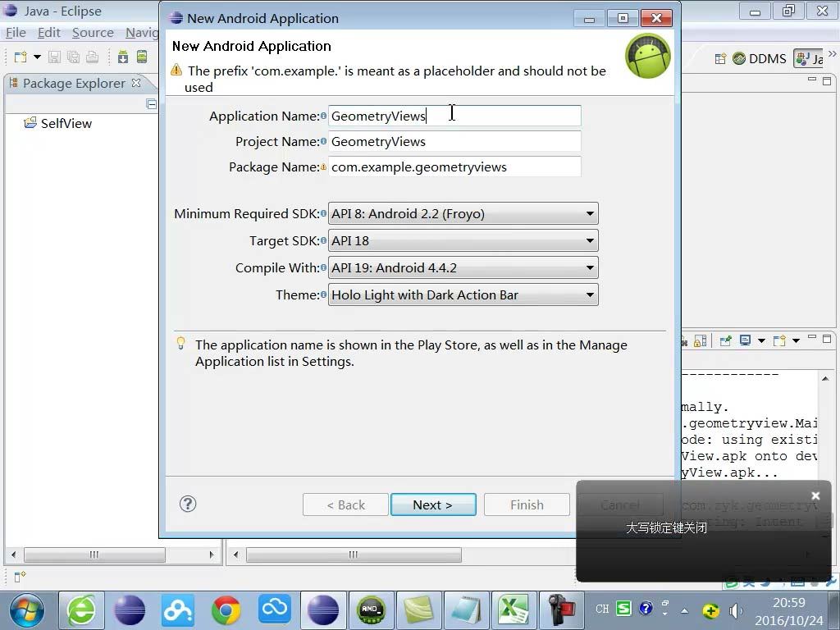Image resolution: width=840 pixels, height=630 pixels.
Task: Open the Target SDK dropdown
Action: [463, 240]
